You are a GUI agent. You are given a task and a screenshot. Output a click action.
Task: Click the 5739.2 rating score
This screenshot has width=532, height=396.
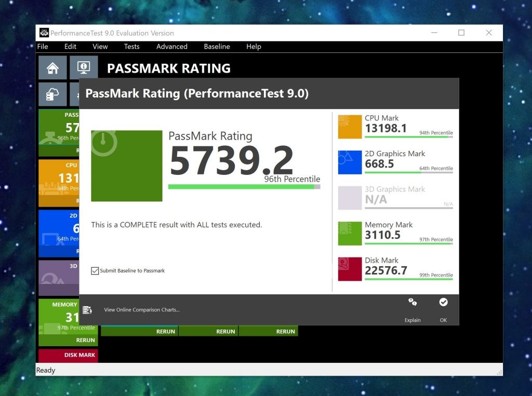click(231, 160)
